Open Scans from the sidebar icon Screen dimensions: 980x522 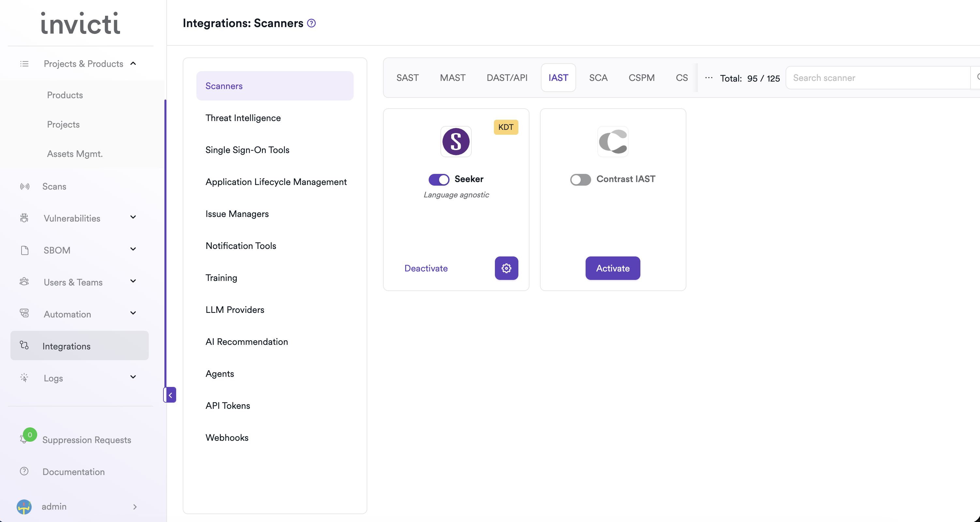tap(25, 186)
